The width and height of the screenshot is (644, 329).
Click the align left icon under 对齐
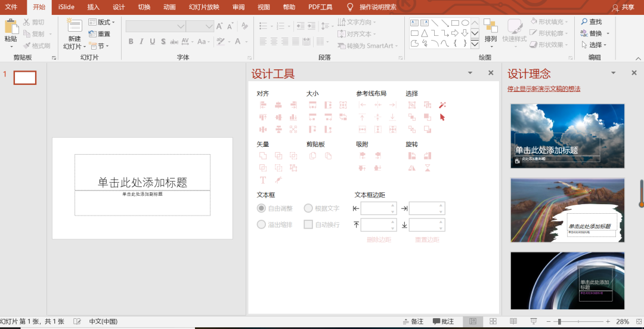tap(263, 105)
